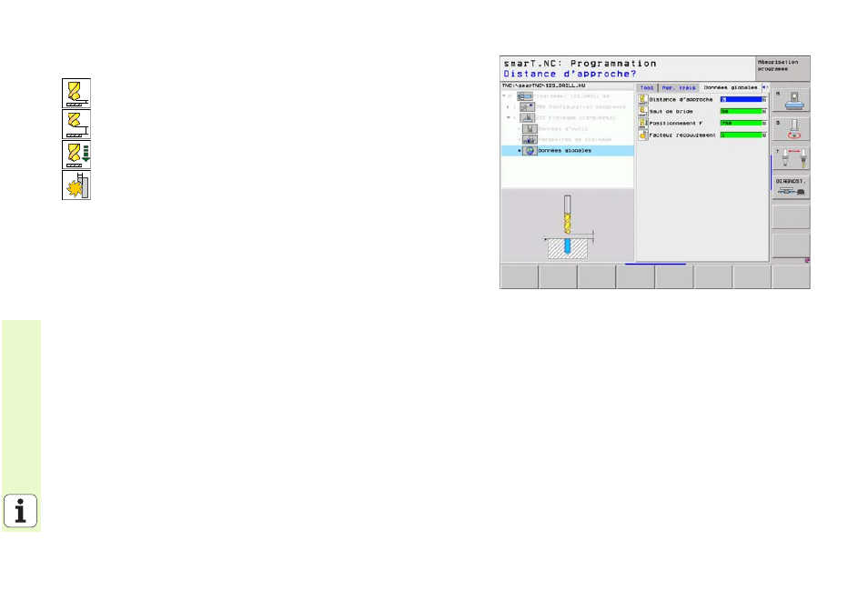Select the Saut de bride field icon
Viewport: 868px width, 611px height.
coord(642,111)
